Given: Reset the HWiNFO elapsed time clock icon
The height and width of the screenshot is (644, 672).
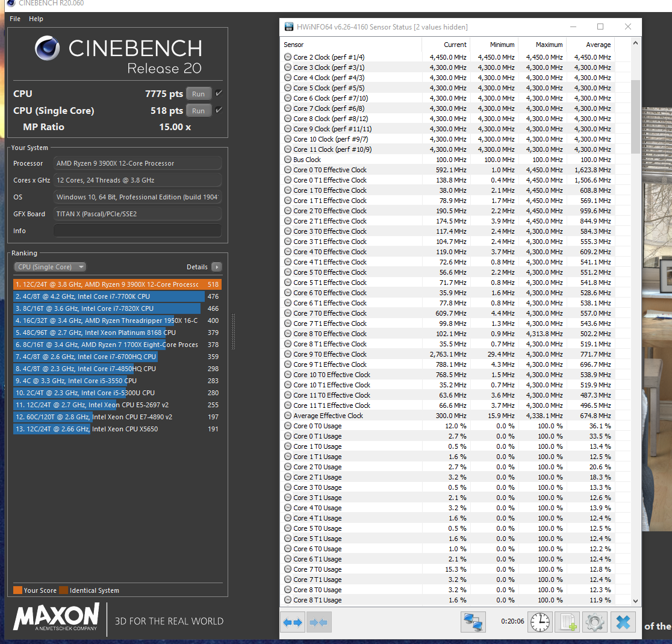Looking at the screenshot, I should [540, 622].
